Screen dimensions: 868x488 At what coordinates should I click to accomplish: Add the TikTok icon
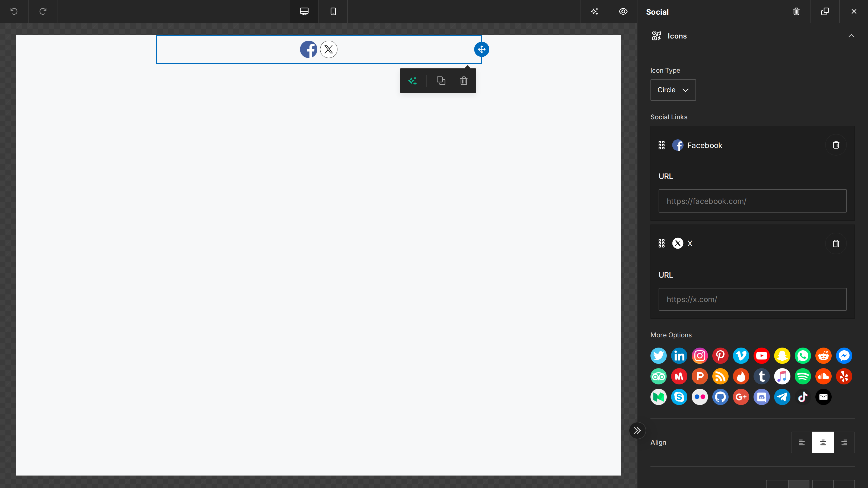point(803,397)
